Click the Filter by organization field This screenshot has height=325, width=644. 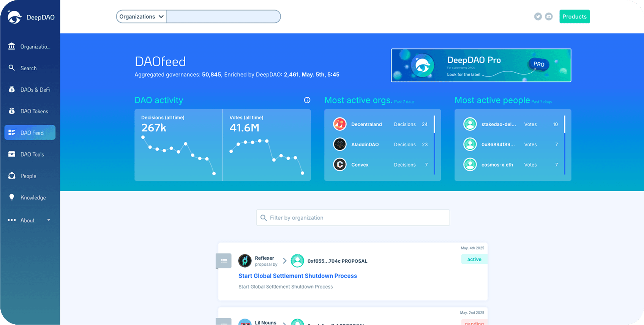(353, 218)
